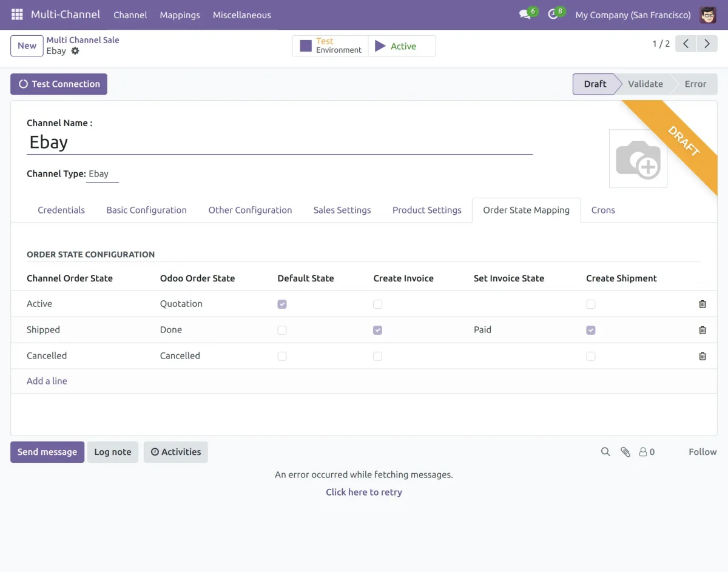Delete the Shipped order state row

click(702, 330)
